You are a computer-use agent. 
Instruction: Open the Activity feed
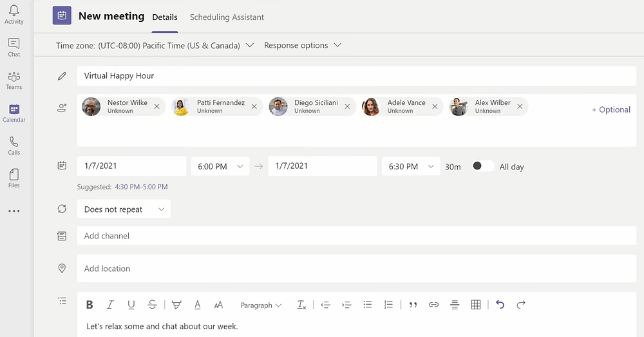tap(14, 15)
